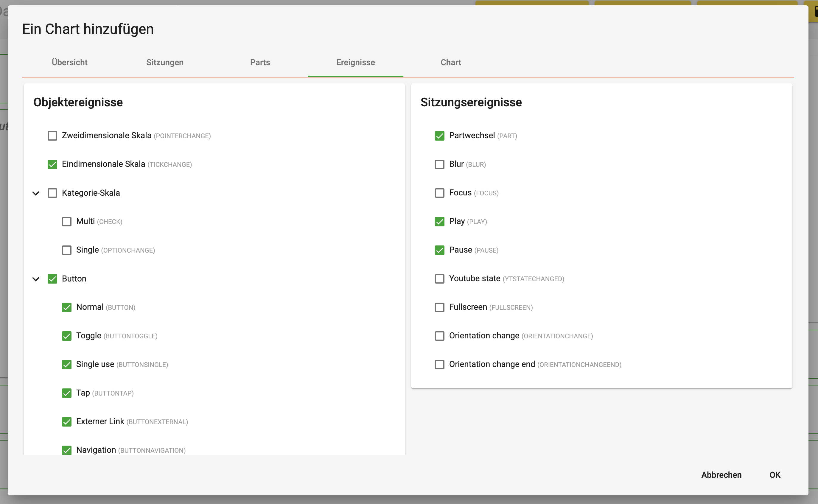Collapse the Button group chevron

36,279
